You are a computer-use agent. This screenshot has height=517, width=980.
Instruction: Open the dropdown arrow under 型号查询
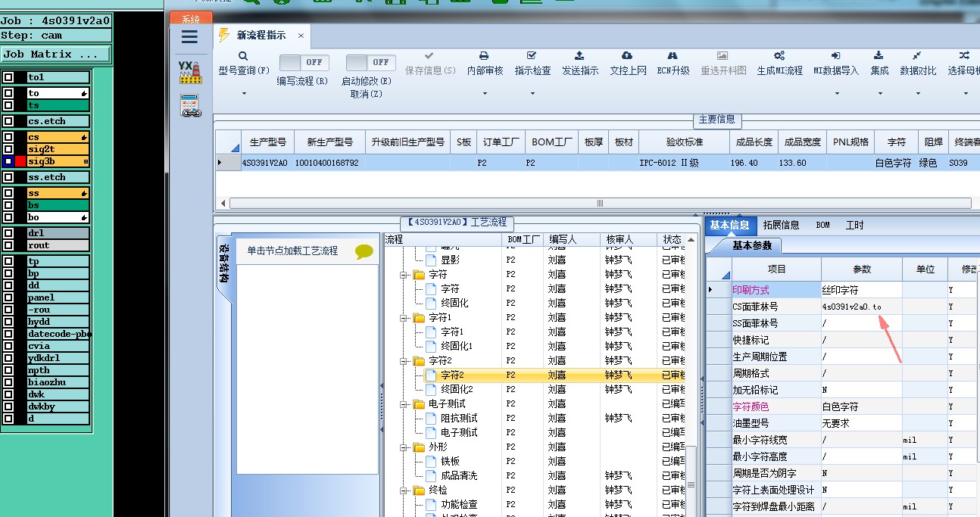tap(244, 94)
